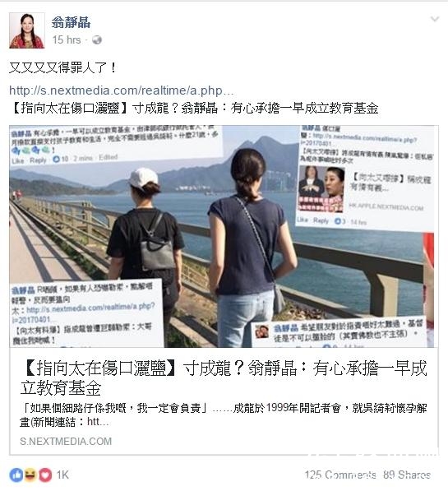Click the 15 hrs timestamp
The height and width of the screenshot is (491, 448).
[67, 40]
